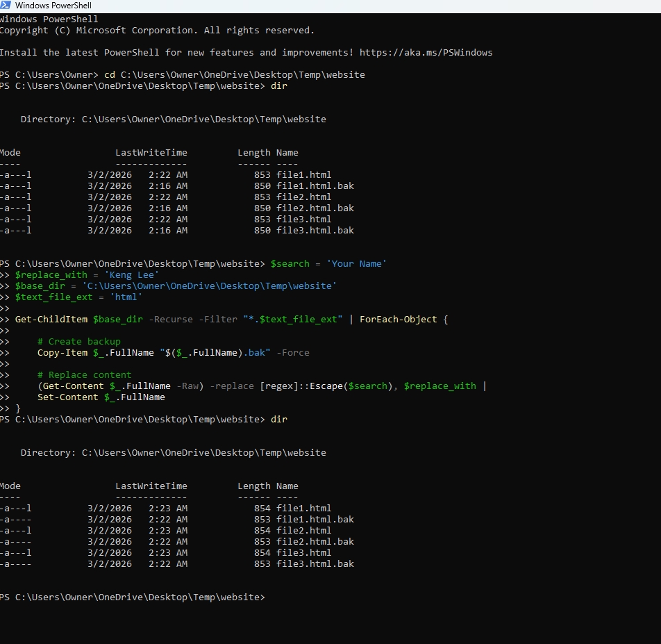
Task: Click the Length column header in the first listing
Action: (x=253, y=153)
